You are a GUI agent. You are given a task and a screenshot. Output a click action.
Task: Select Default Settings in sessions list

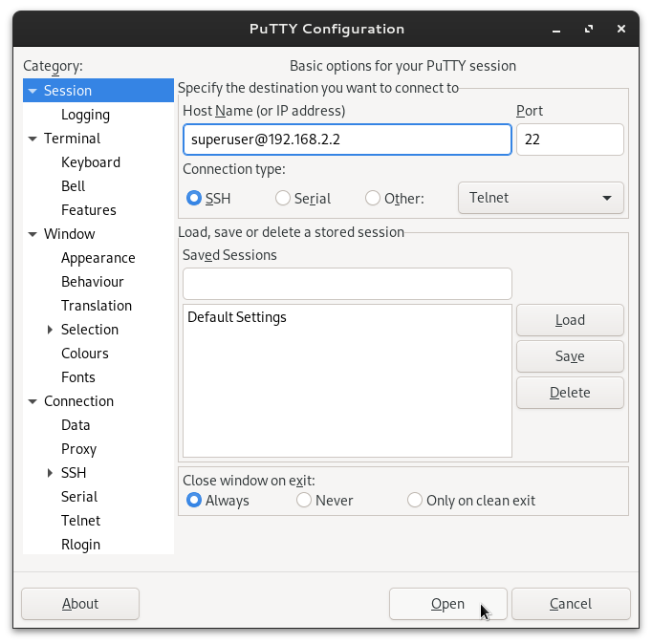tap(347, 317)
